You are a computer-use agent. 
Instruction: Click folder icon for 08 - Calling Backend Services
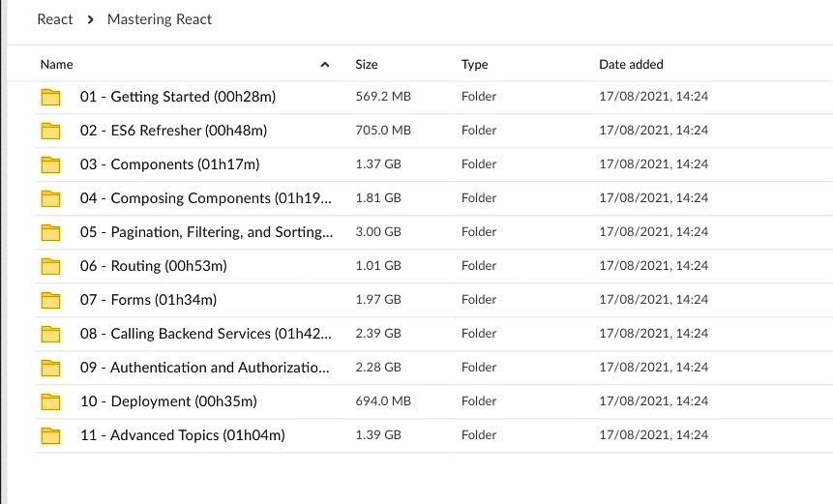[x=50, y=334]
